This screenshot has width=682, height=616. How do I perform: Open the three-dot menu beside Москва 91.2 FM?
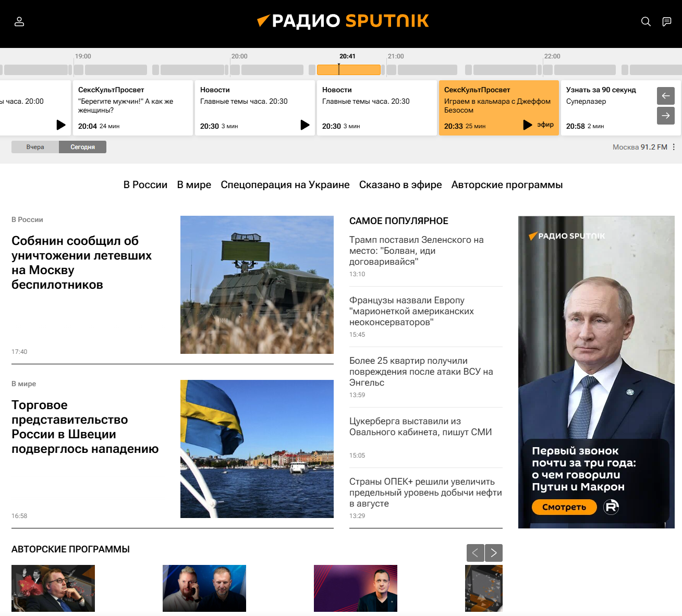coord(674,147)
